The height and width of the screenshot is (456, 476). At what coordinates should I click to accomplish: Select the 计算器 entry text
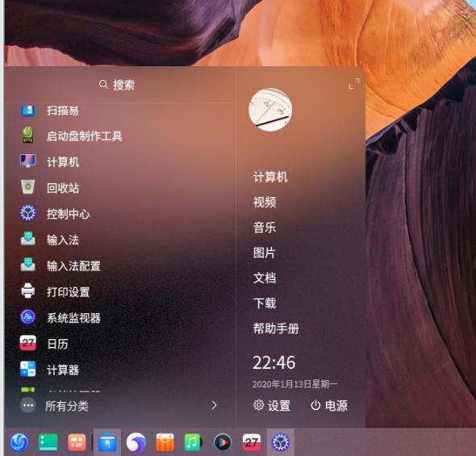(63, 370)
